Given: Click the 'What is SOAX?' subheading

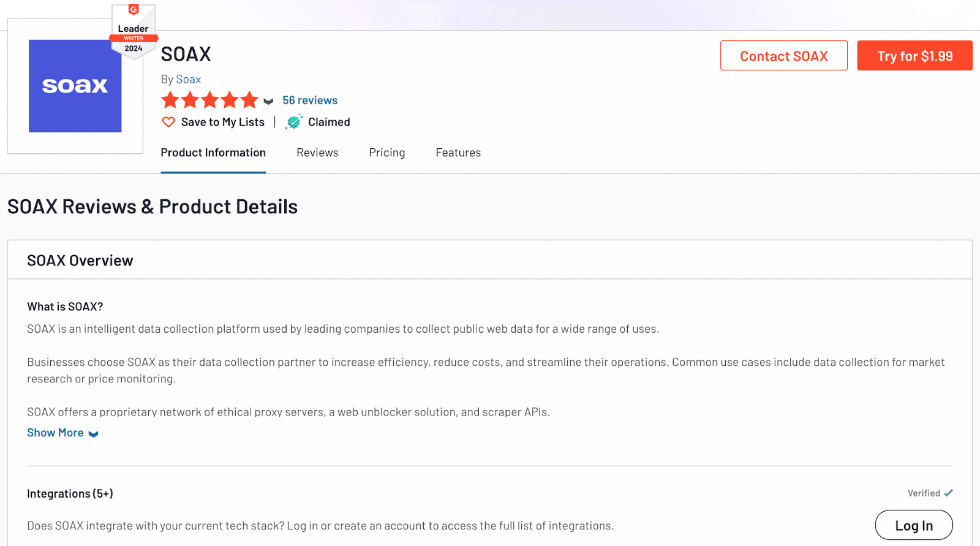Looking at the screenshot, I should tap(65, 306).
